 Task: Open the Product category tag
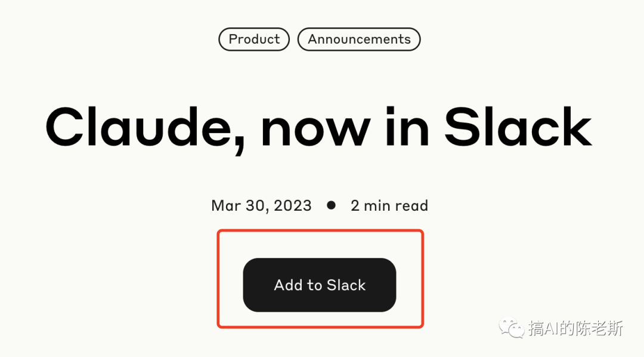[254, 39]
